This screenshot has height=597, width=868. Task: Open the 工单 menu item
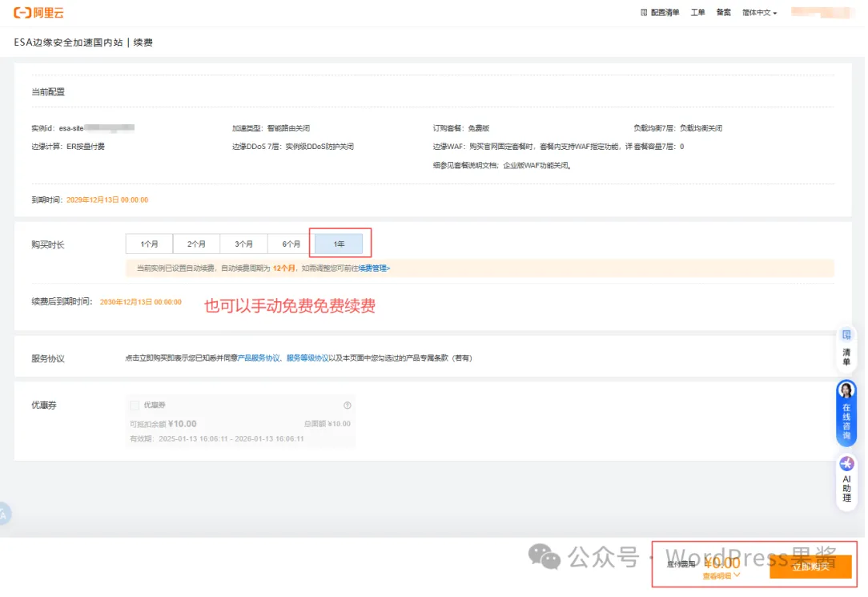click(700, 12)
